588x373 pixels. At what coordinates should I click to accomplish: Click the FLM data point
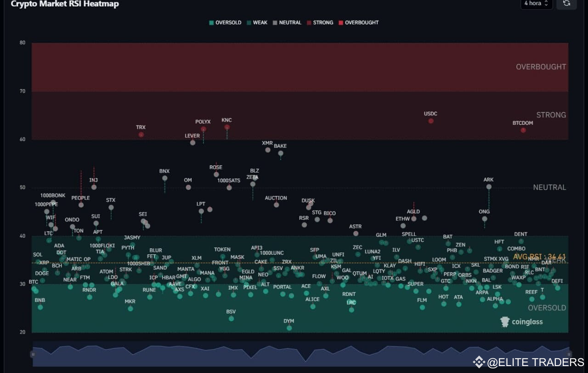point(422,307)
